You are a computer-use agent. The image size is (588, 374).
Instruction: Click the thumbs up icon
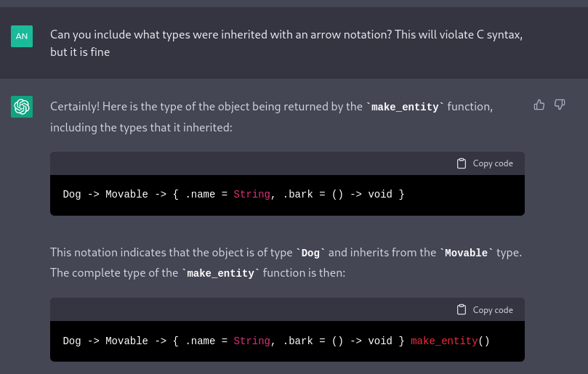539,105
